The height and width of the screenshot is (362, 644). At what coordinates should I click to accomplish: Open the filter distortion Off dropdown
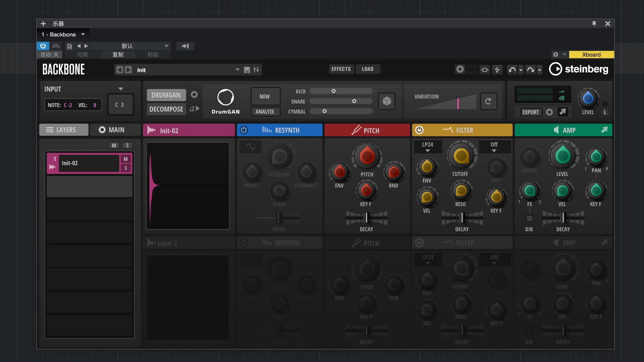(494, 147)
